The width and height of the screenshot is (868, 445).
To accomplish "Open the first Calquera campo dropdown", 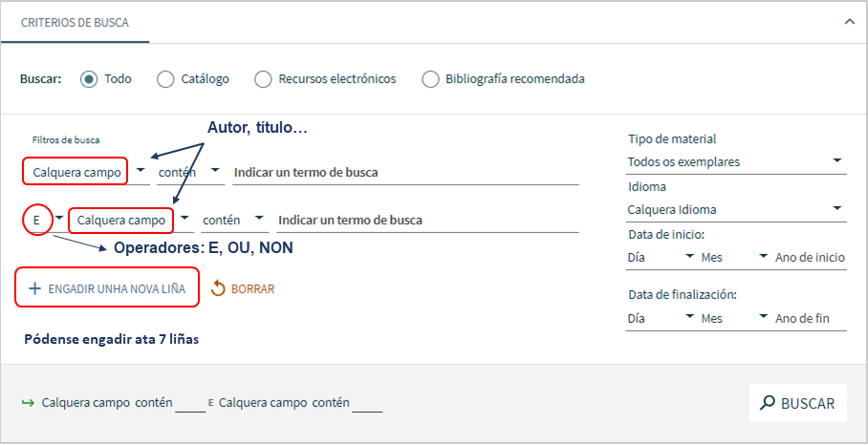I will tap(86, 172).
